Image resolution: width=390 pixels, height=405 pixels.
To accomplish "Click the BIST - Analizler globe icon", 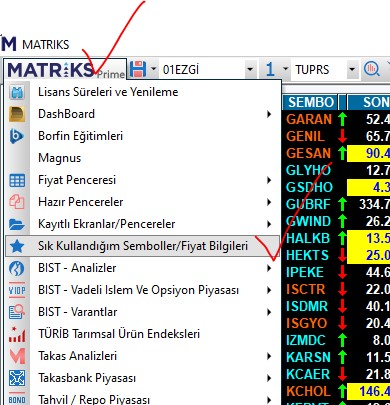I will pos(17,268).
